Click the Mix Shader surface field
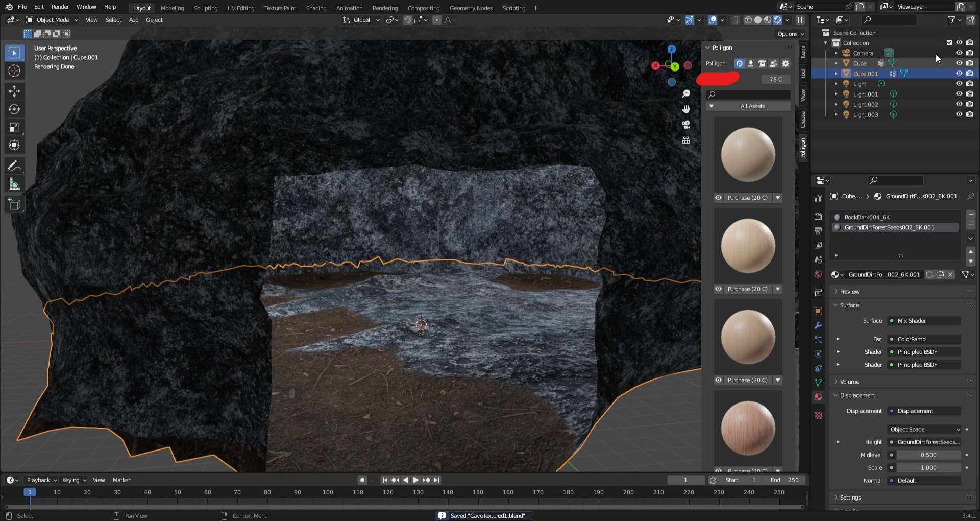Image resolution: width=980 pixels, height=521 pixels. click(924, 321)
